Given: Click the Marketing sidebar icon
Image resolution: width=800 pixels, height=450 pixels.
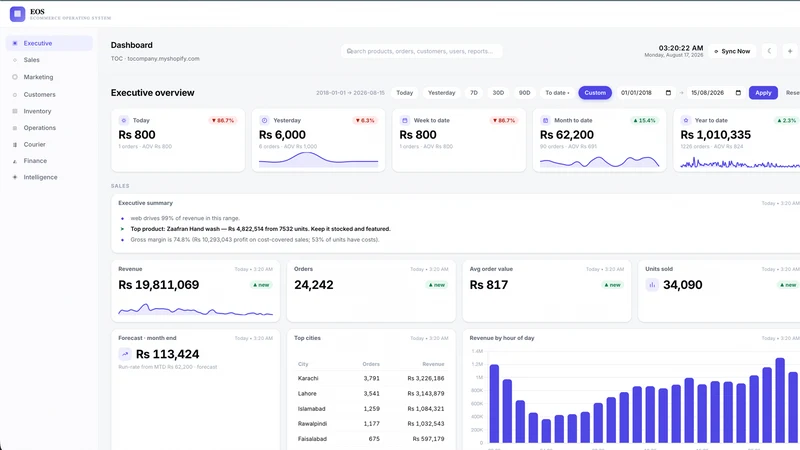Looking at the screenshot, I should (15, 77).
